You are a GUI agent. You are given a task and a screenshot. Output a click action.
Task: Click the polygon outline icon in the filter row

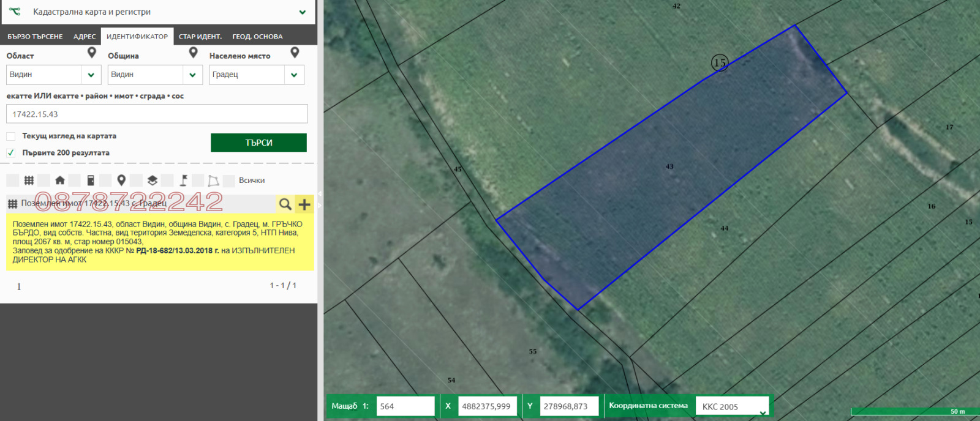pos(213,181)
